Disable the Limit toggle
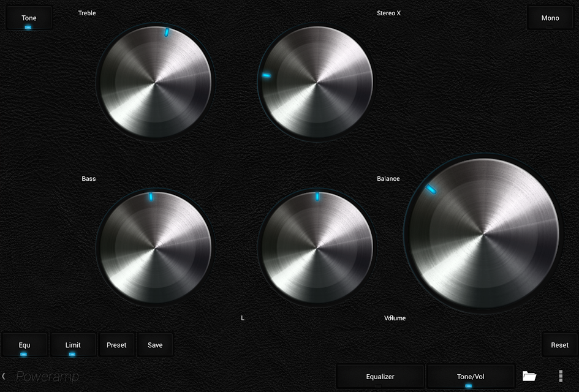 73,345
